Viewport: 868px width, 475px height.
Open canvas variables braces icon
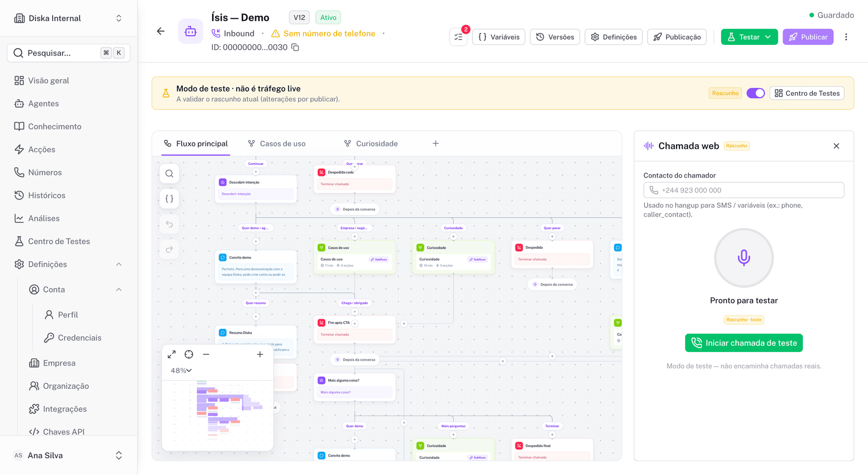pyautogui.click(x=169, y=199)
